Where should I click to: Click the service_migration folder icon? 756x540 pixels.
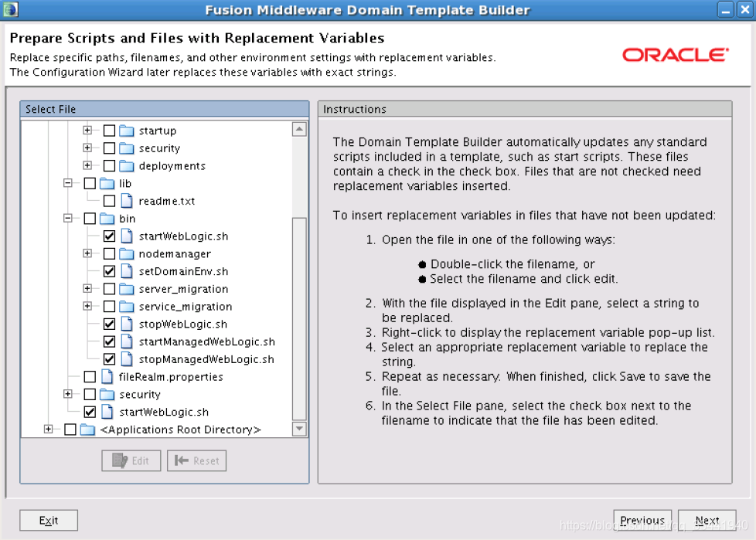(x=126, y=307)
